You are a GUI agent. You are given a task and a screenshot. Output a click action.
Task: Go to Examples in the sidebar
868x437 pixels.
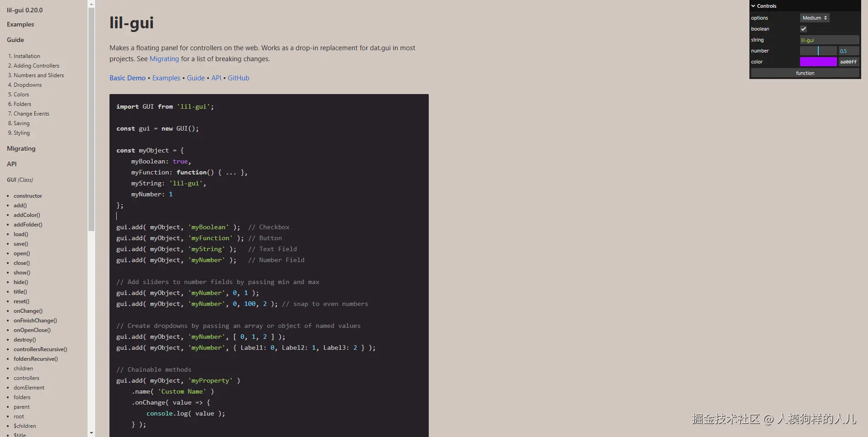tap(21, 25)
